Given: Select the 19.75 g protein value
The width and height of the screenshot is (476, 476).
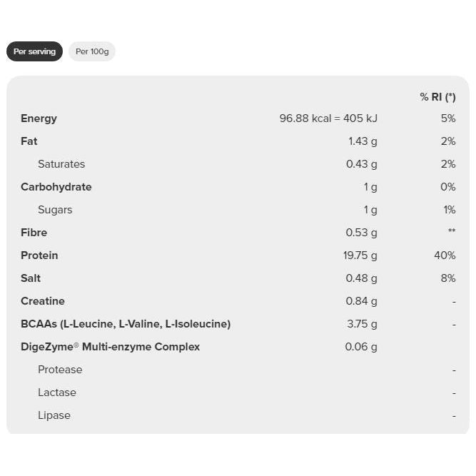Looking at the screenshot, I should coord(360,255).
